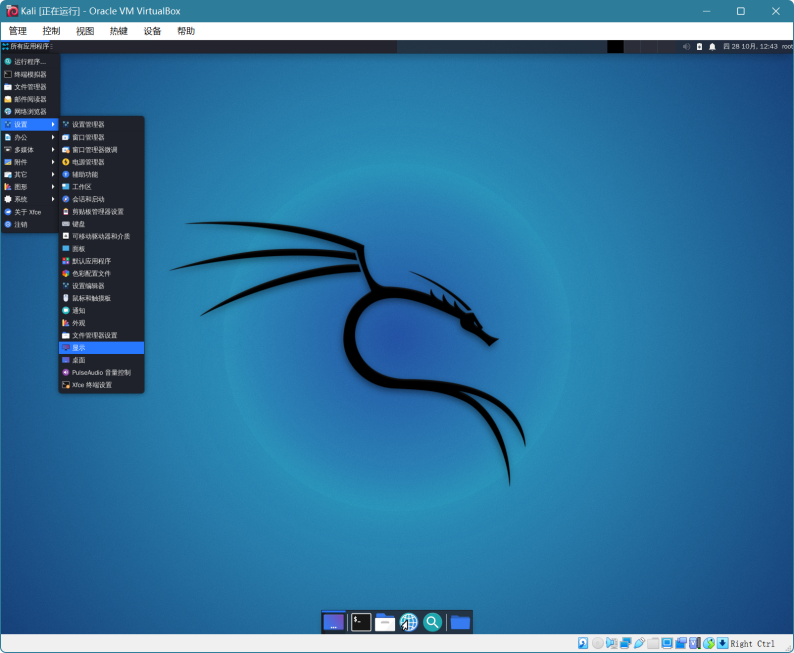Click VirtualBox audio status icon
This screenshot has width=794, height=653.
pos(611,643)
